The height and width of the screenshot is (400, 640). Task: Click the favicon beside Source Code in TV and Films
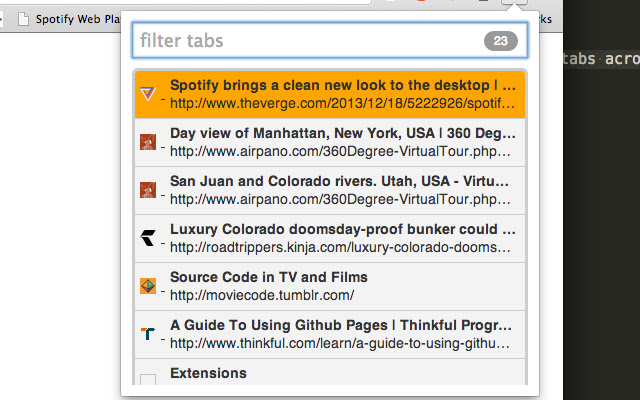tap(148, 286)
